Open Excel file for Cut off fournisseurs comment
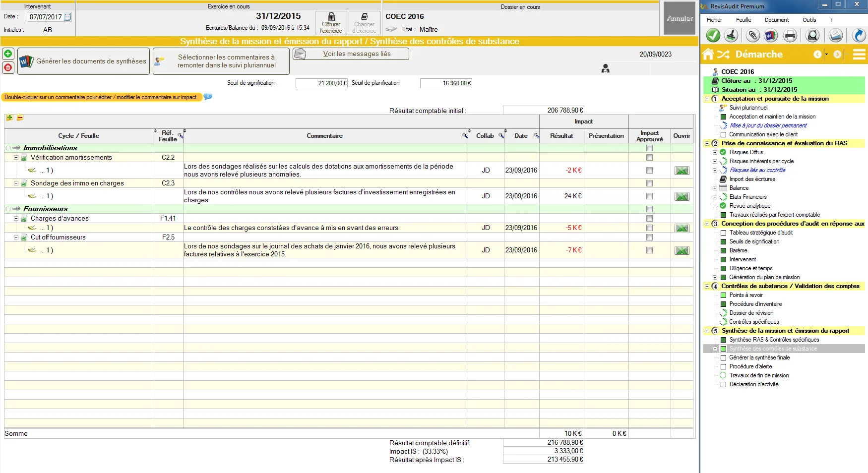The height and width of the screenshot is (473, 868). pyautogui.click(x=682, y=250)
